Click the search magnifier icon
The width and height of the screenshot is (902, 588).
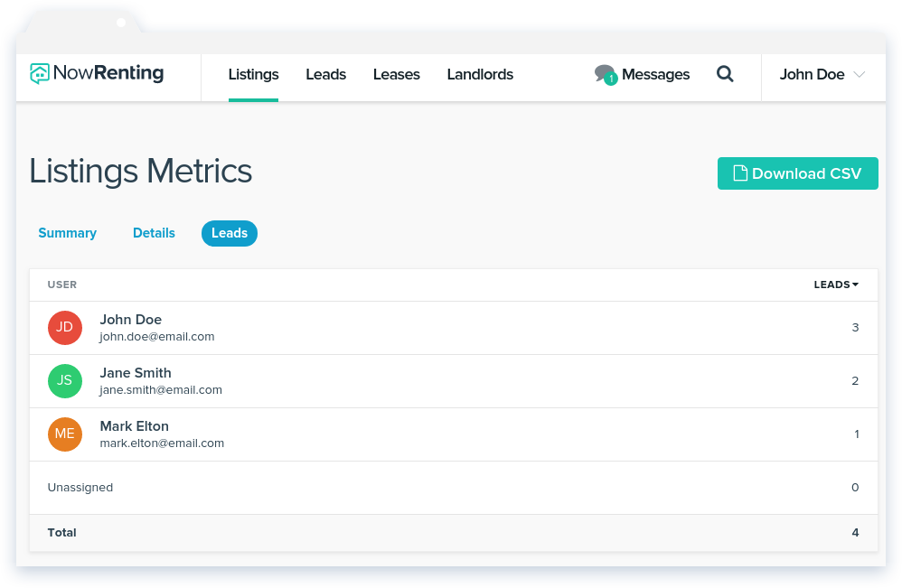pos(725,74)
